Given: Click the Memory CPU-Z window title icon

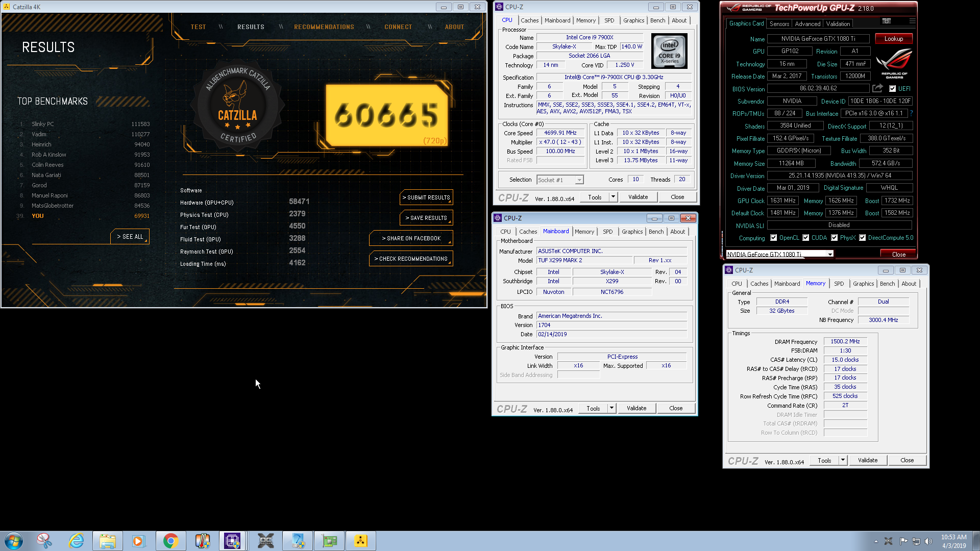Looking at the screenshot, I should click(x=729, y=270).
